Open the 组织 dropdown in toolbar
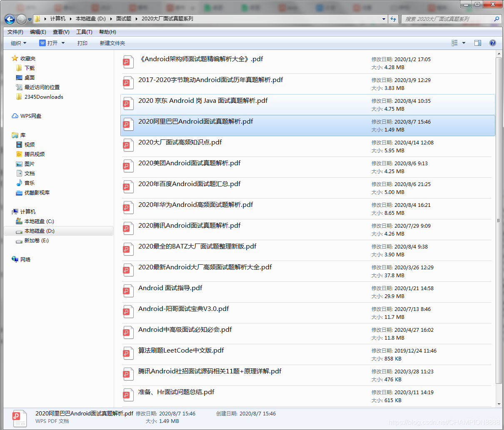504x430 pixels. pyautogui.click(x=19, y=43)
